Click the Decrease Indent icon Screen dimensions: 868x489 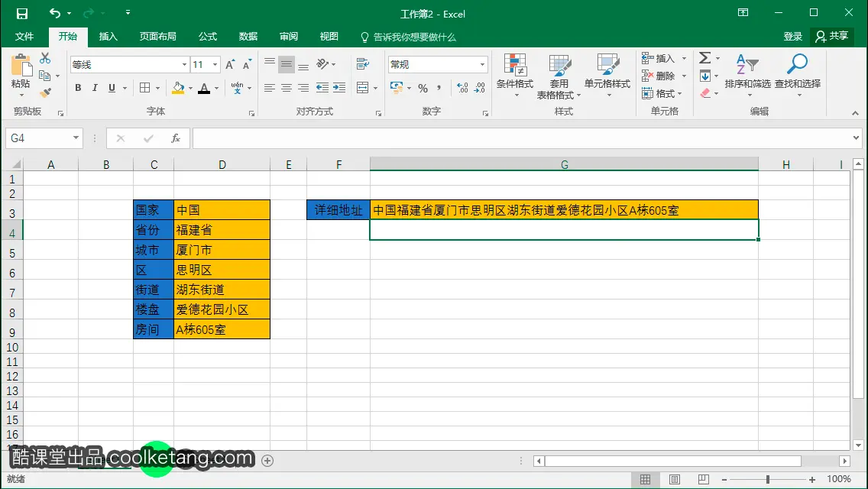[322, 88]
